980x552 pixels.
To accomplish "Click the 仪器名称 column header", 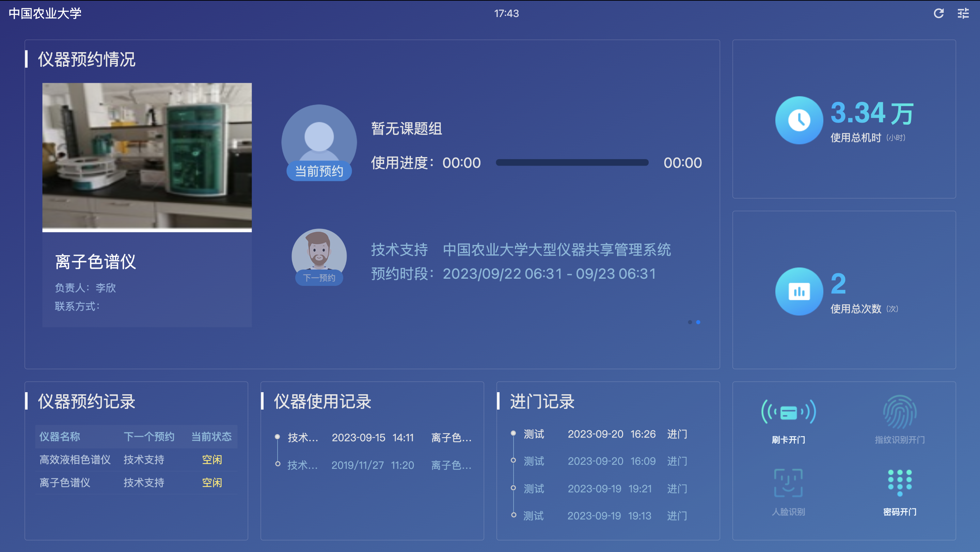I will (60, 436).
